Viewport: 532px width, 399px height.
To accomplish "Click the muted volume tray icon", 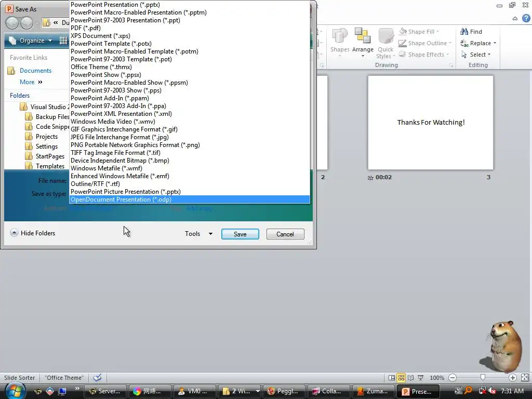I will 491,391.
